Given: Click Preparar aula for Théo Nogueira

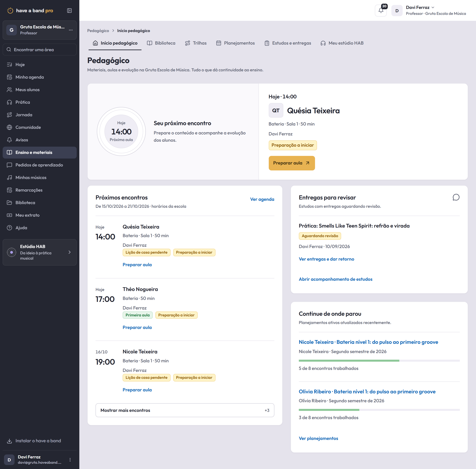Looking at the screenshot, I should (137, 327).
